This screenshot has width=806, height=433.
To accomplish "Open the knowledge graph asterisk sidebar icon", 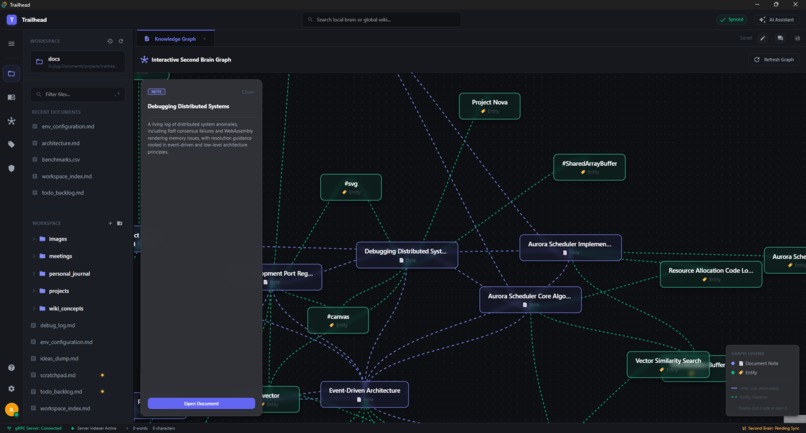I will click(x=11, y=121).
